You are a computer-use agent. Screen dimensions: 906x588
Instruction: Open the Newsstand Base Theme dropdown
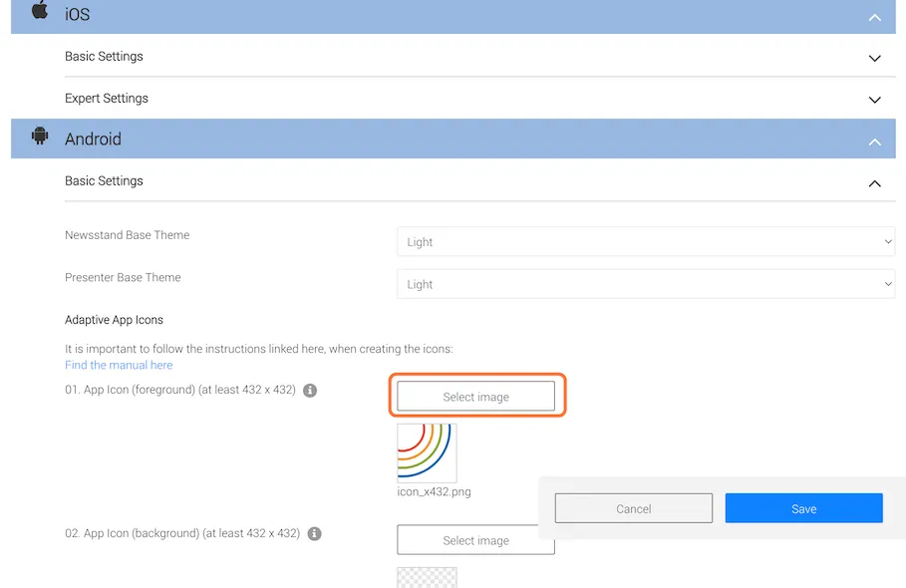(x=646, y=241)
